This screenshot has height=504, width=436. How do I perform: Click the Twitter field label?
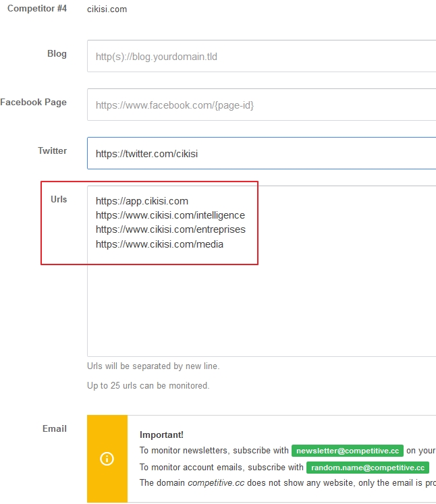pos(53,150)
